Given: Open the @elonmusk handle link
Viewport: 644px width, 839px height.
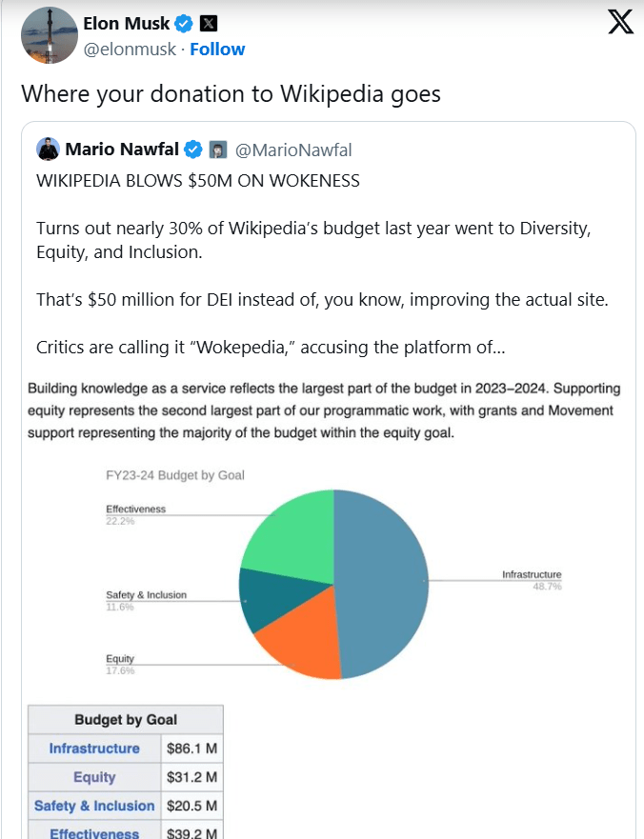Looking at the screenshot, I should click(131, 50).
